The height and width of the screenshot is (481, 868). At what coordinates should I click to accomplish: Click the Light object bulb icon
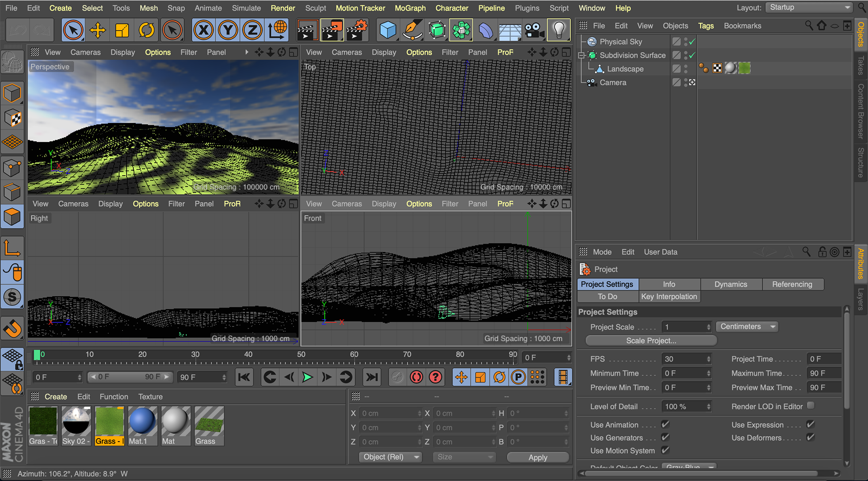pyautogui.click(x=559, y=30)
